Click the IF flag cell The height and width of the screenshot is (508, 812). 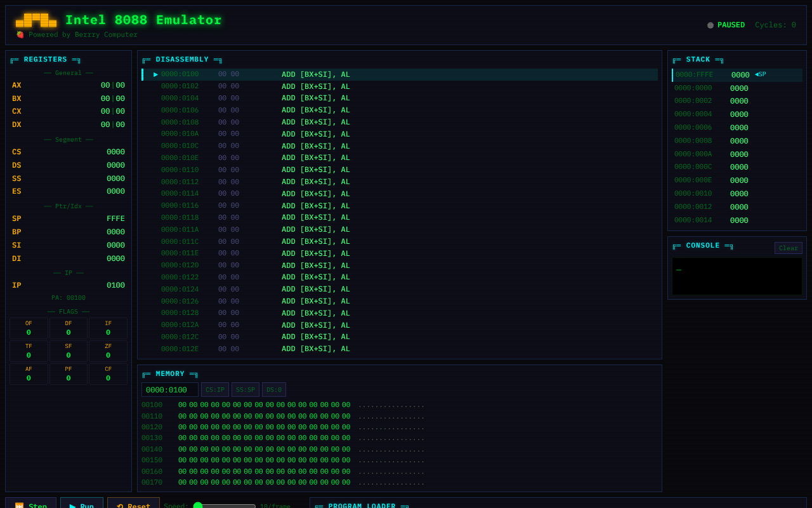[x=108, y=328]
